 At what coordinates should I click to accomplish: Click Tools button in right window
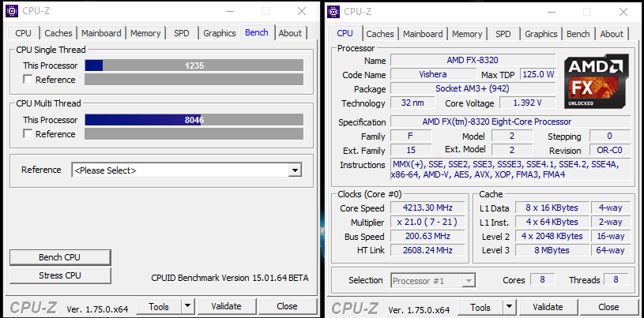pos(480,307)
